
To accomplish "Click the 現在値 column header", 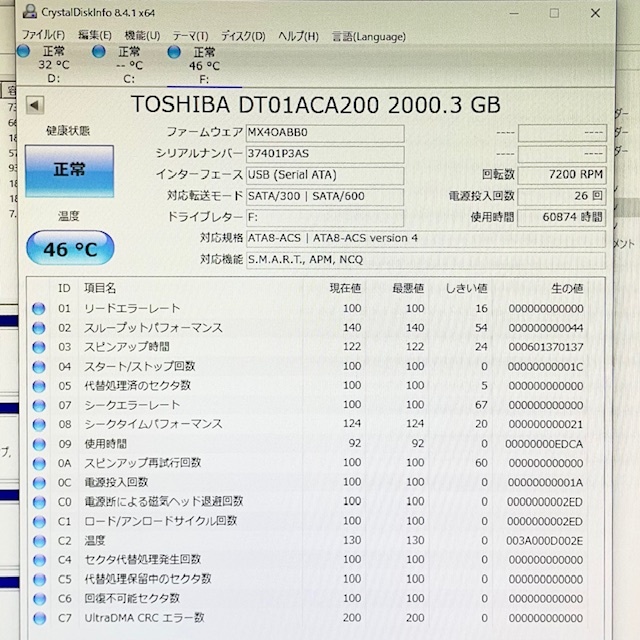I will [x=345, y=288].
